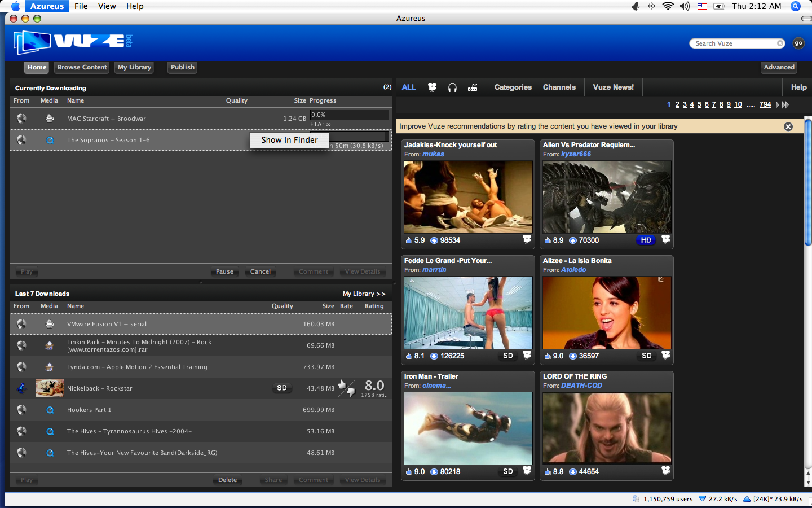
Task: Click media icon for Linkin Park row
Action: 50,345
